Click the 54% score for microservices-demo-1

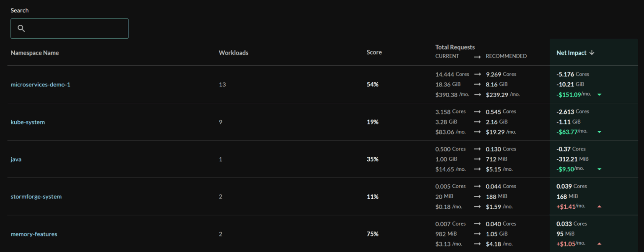(x=373, y=85)
